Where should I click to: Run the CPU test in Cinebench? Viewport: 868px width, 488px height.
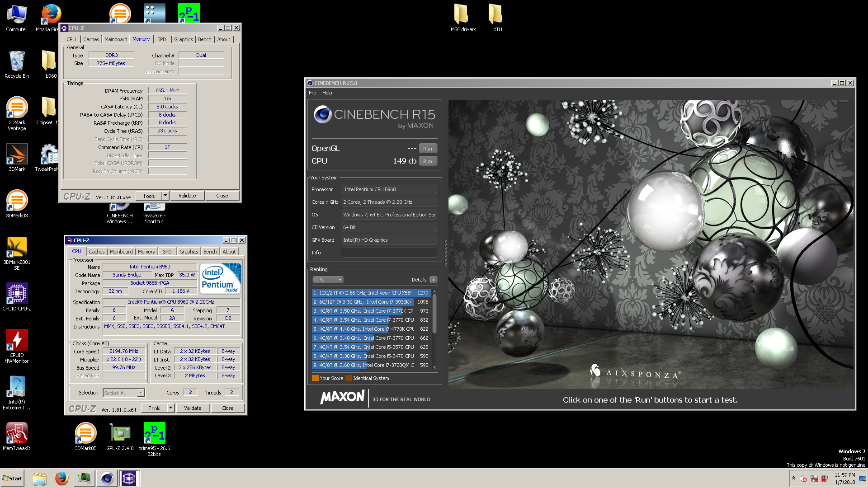click(x=427, y=161)
